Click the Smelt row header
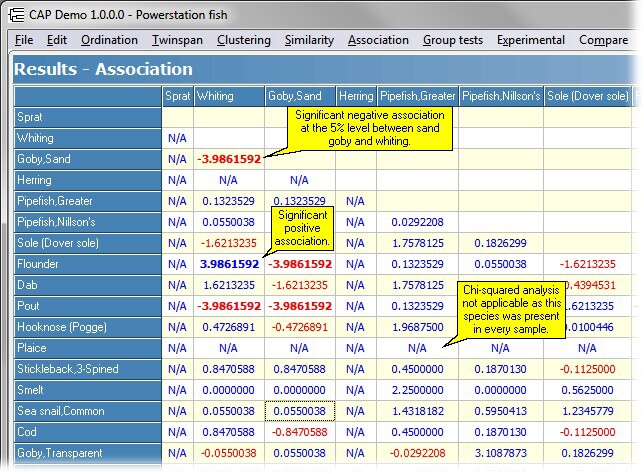This screenshot has width=644, height=474. pyautogui.click(x=87, y=390)
